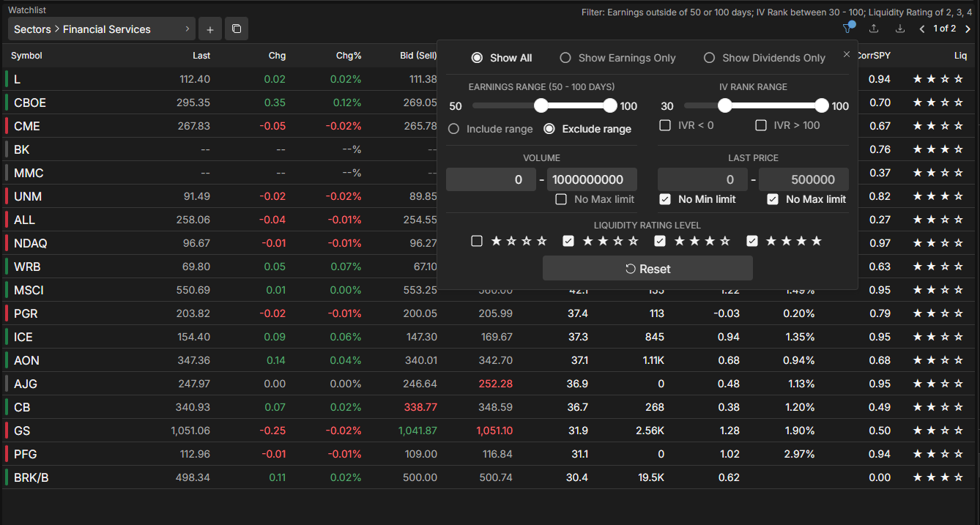
Task: Sort by the Symbol column header
Action: [x=26, y=56]
